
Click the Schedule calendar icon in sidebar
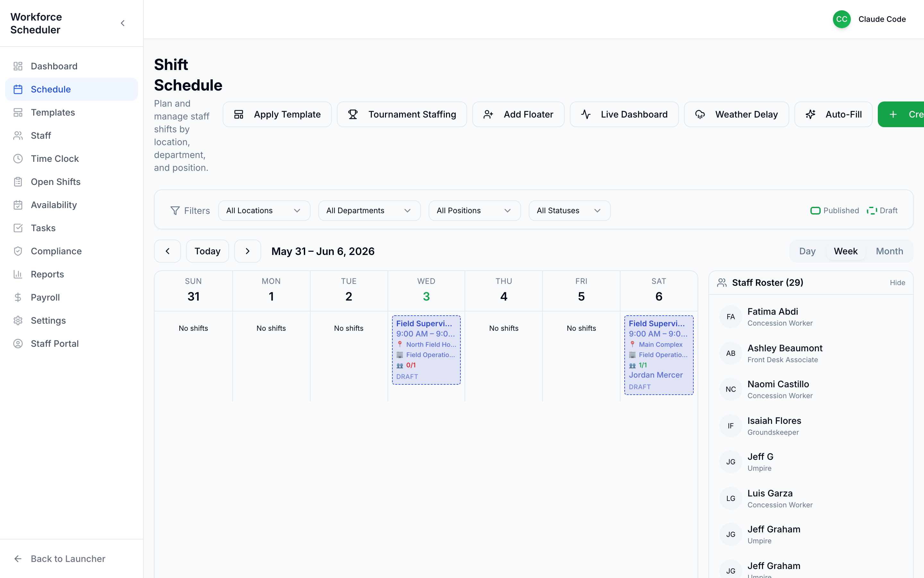[18, 90]
